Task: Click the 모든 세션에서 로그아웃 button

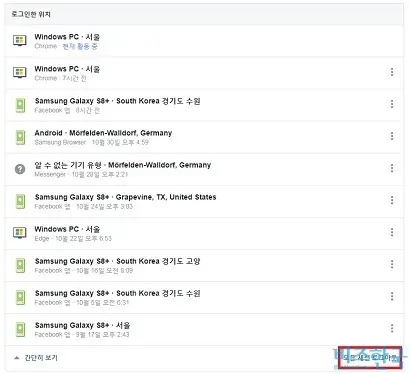Action: coord(370,358)
